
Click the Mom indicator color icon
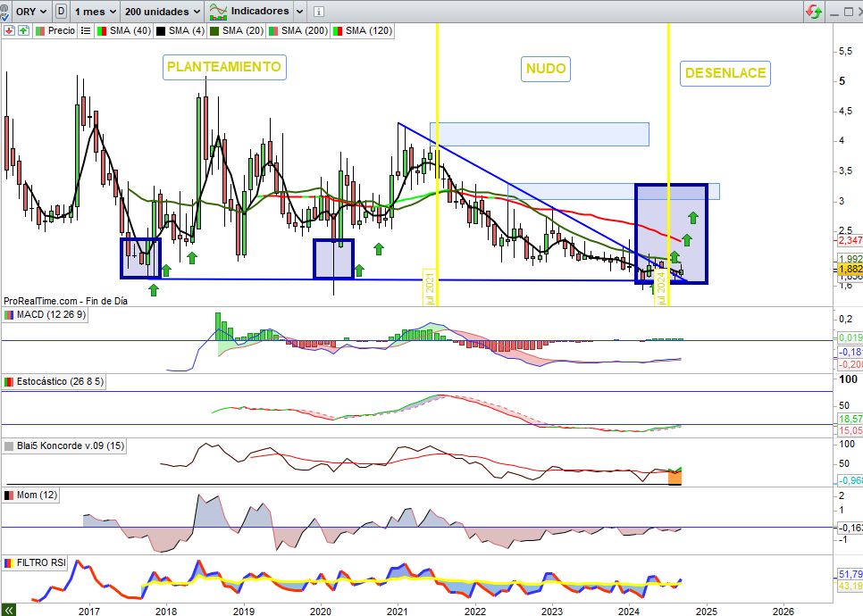9,495
